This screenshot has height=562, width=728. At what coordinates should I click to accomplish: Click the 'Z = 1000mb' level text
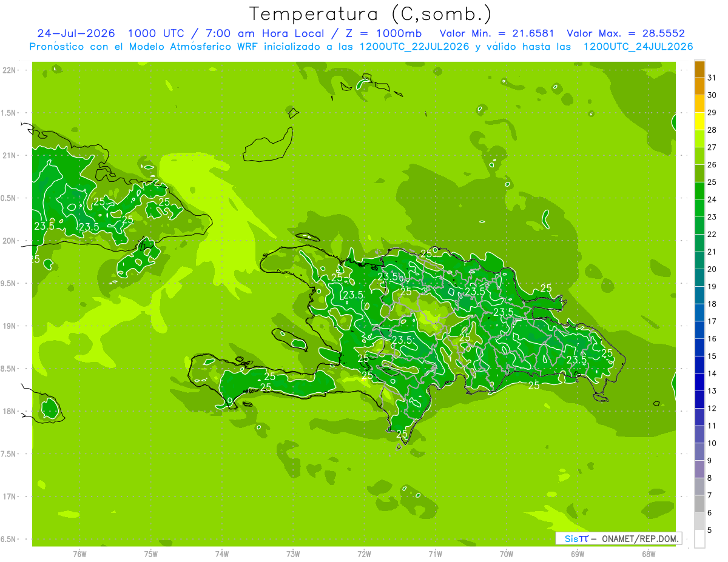pyautogui.click(x=383, y=33)
